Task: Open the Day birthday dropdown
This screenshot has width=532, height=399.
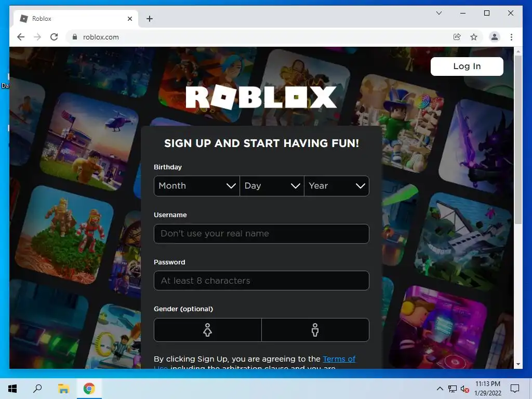Action: (x=272, y=186)
